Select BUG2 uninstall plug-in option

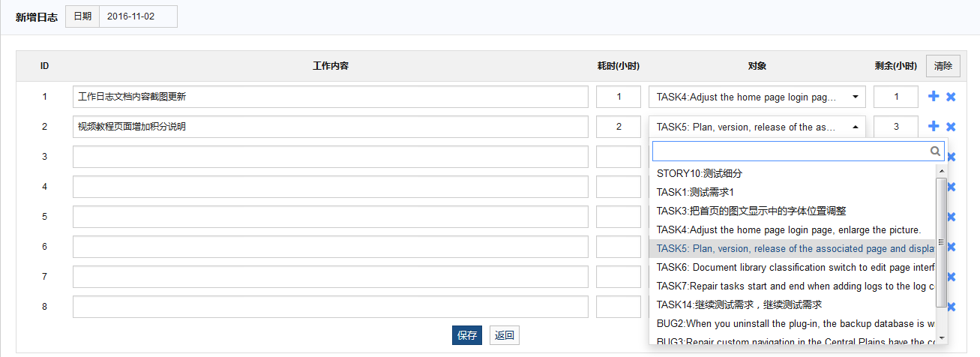(793, 323)
